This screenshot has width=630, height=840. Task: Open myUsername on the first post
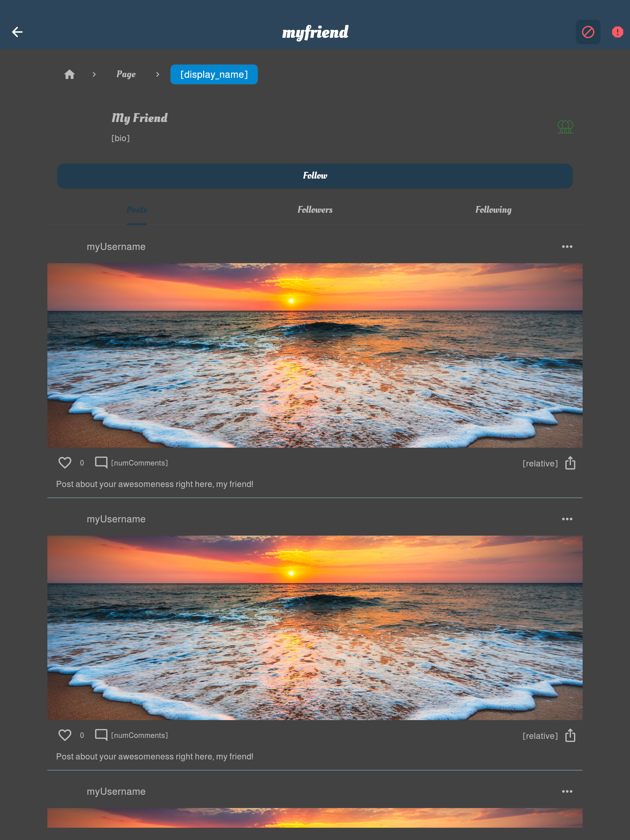116,247
